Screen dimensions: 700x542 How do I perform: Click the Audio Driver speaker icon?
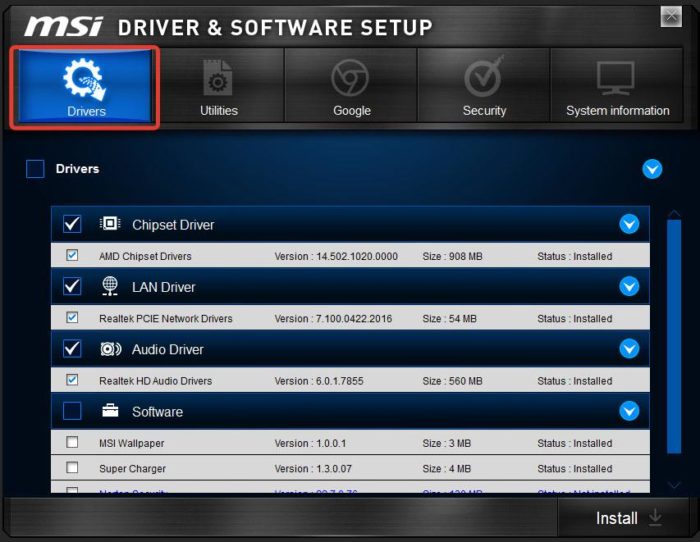click(110, 349)
